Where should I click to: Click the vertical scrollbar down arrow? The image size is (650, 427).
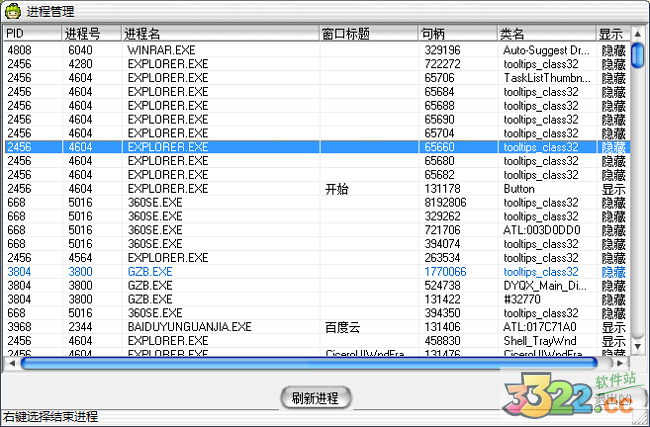(638, 347)
